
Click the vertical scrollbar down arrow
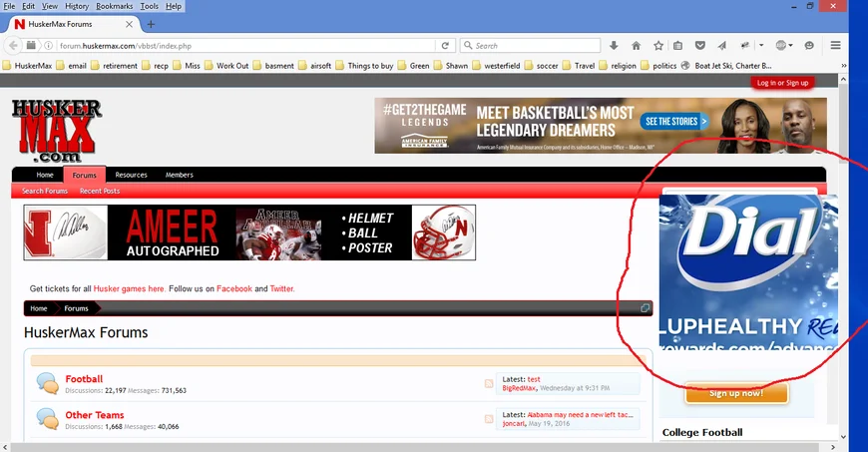coord(843,436)
